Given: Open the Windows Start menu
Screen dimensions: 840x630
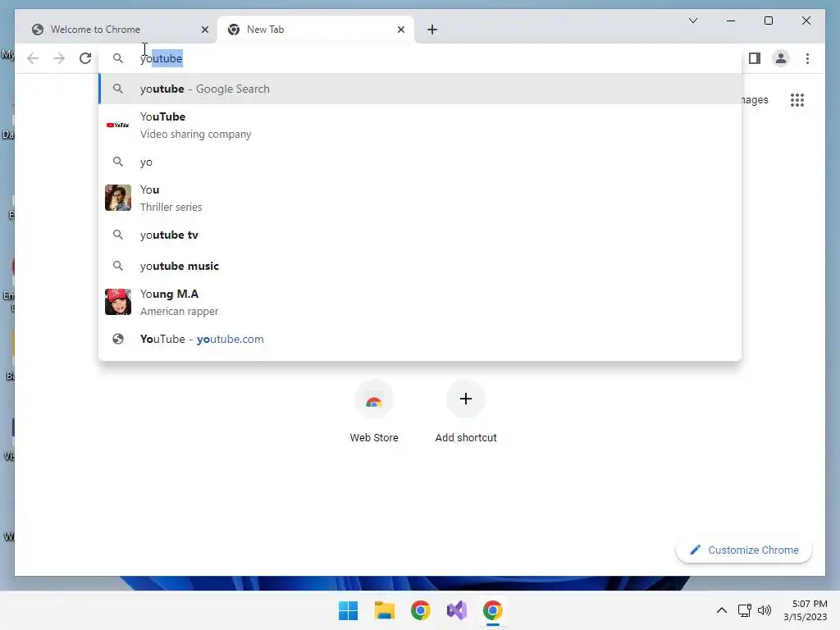Looking at the screenshot, I should tap(348, 610).
